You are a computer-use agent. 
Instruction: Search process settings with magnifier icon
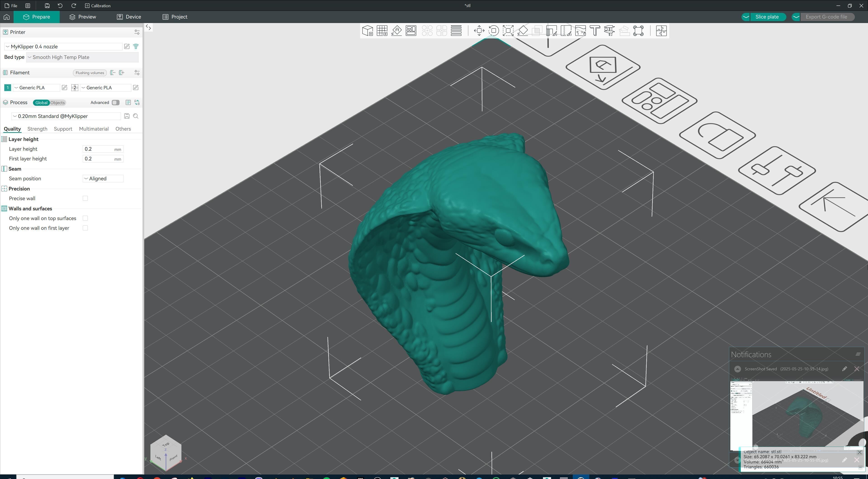tap(136, 116)
